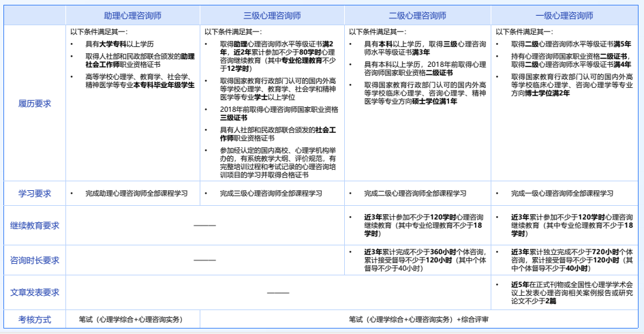
Task: Click 完成一级心理咨询师全部课程学习 text
Action: point(562,194)
